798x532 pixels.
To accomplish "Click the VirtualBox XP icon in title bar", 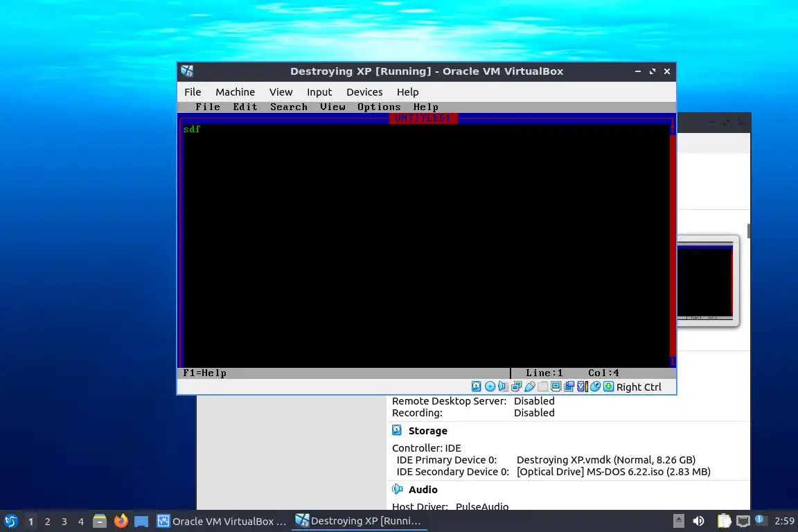I will point(187,71).
